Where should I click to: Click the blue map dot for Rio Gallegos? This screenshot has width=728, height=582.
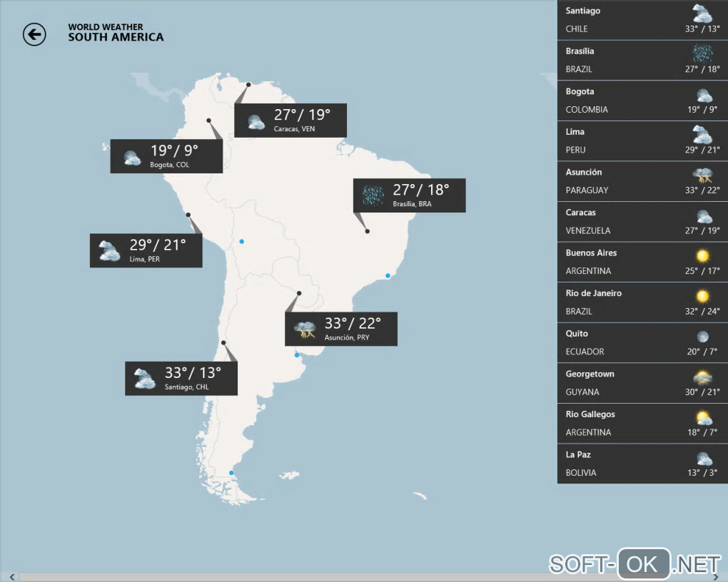click(231, 473)
